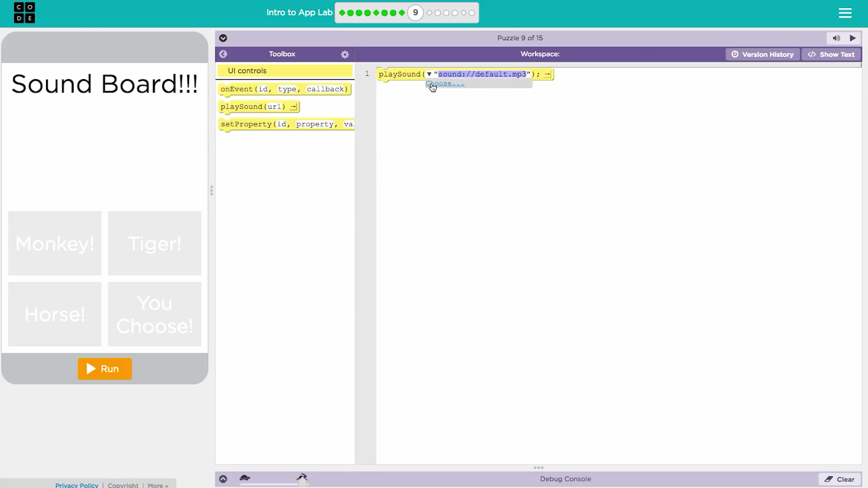Select the onEvent block in Toolbox

click(x=284, y=89)
